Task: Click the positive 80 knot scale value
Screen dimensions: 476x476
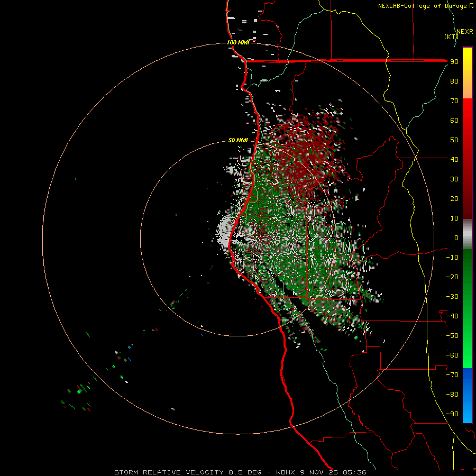Action: tap(454, 81)
